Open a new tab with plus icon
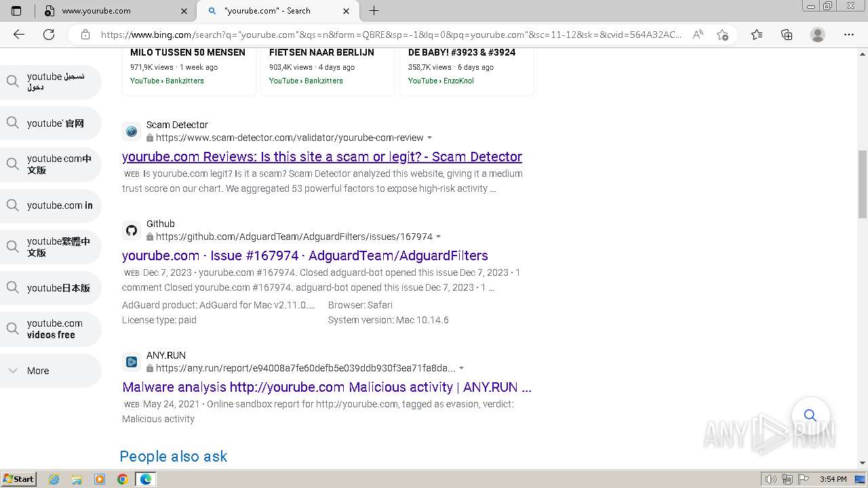Screen dimensions: 868x488 pyautogui.click(x=374, y=11)
